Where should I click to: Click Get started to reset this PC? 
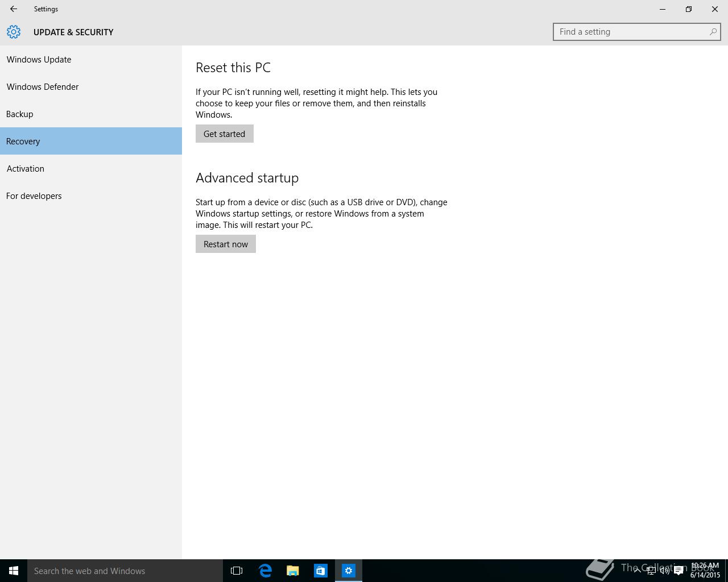pyautogui.click(x=225, y=134)
